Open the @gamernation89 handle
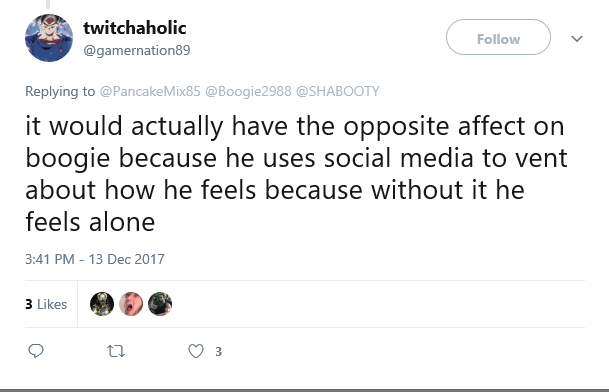609x392 pixels. pyautogui.click(x=137, y=50)
